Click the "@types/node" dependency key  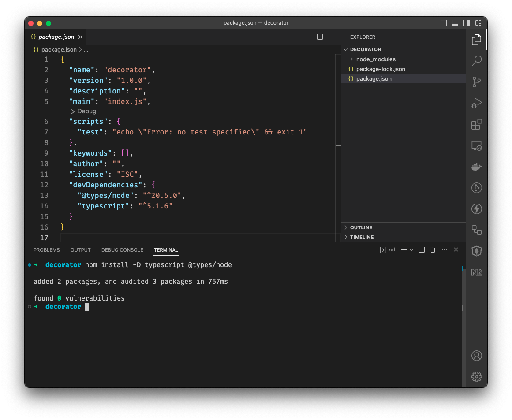coord(105,196)
